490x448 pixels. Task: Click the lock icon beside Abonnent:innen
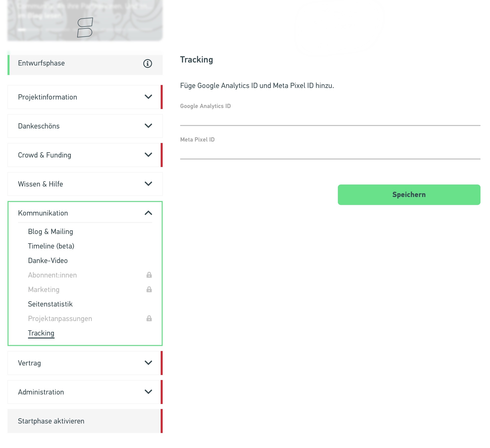[149, 275]
